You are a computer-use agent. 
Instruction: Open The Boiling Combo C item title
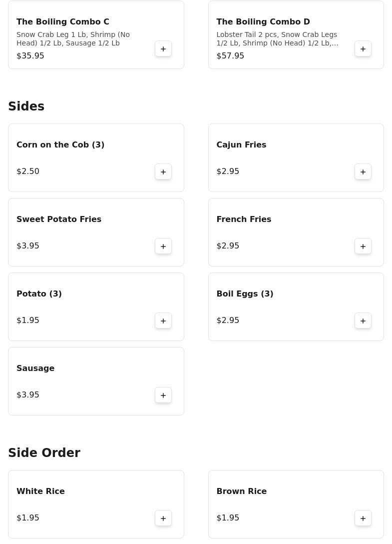[63, 22]
